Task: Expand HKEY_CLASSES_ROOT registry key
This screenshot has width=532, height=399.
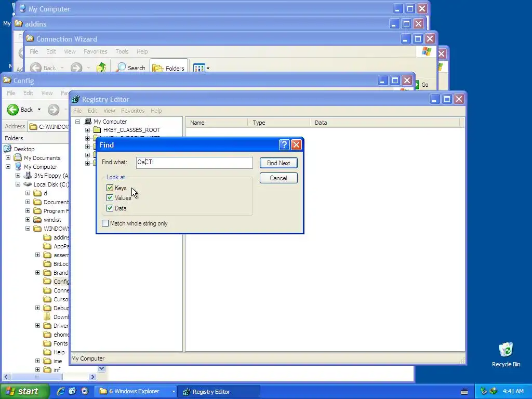Action: point(87,130)
